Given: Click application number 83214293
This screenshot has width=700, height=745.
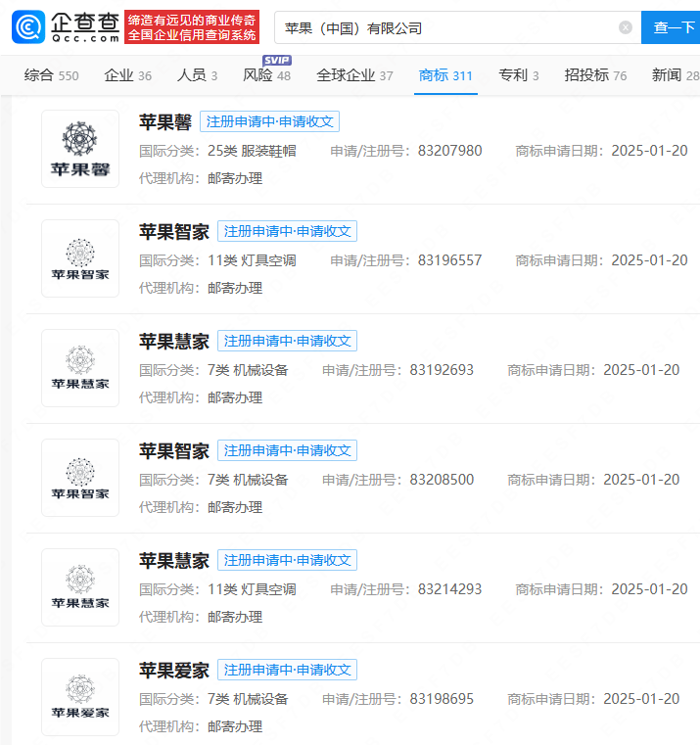Looking at the screenshot, I should 450,590.
